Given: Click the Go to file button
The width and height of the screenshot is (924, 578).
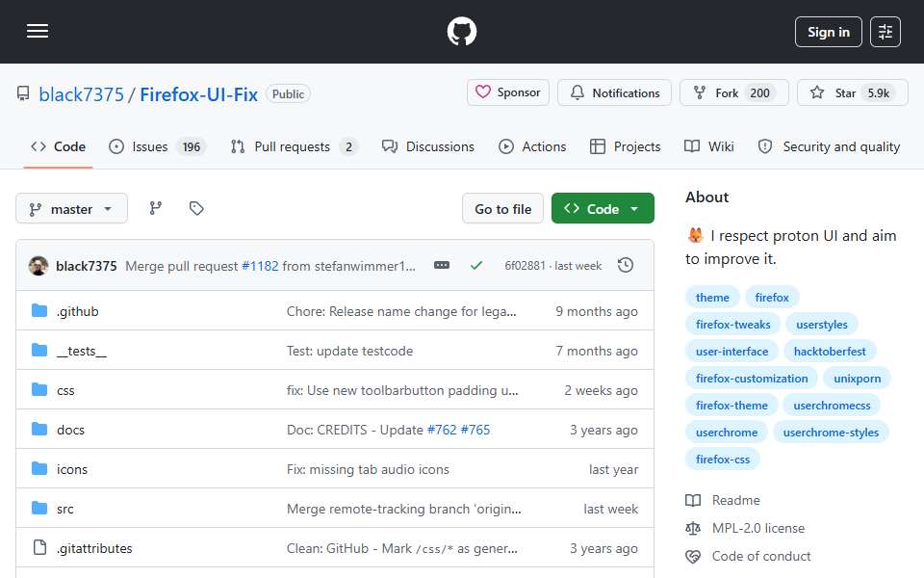Looking at the screenshot, I should [x=502, y=209].
